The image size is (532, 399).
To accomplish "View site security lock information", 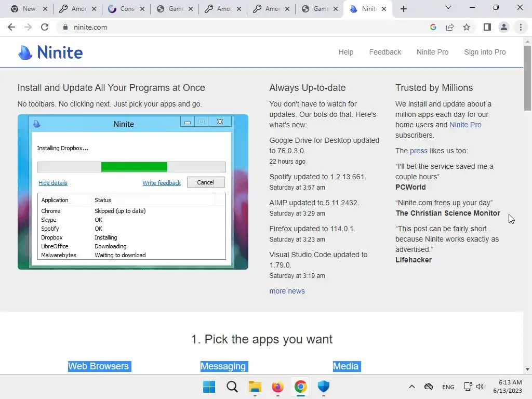I will click(x=65, y=27).
